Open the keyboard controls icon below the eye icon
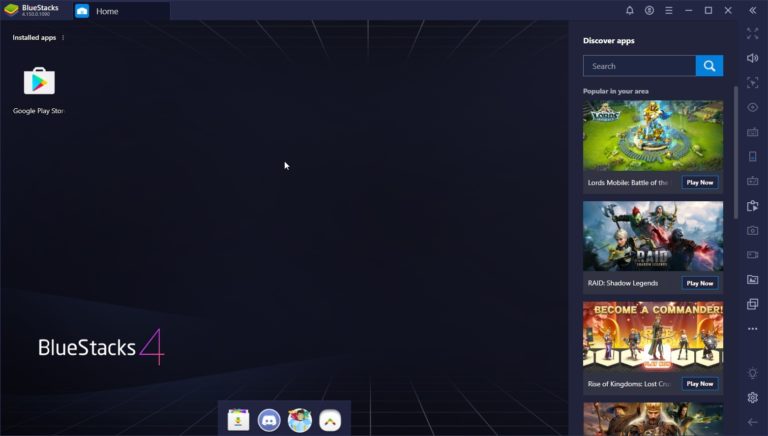Viewport: 768px width, 436px height. click(x=752, y=132)
